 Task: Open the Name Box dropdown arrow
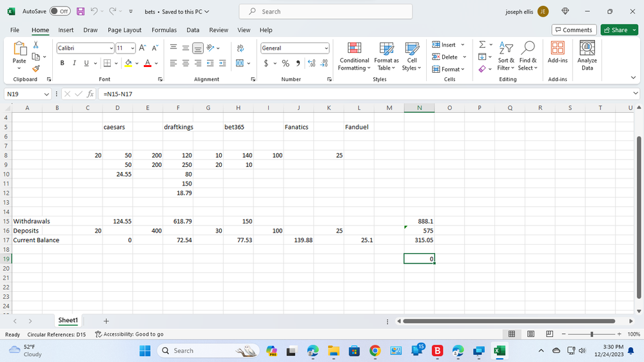pyautogui.click(x=46, y=94)
